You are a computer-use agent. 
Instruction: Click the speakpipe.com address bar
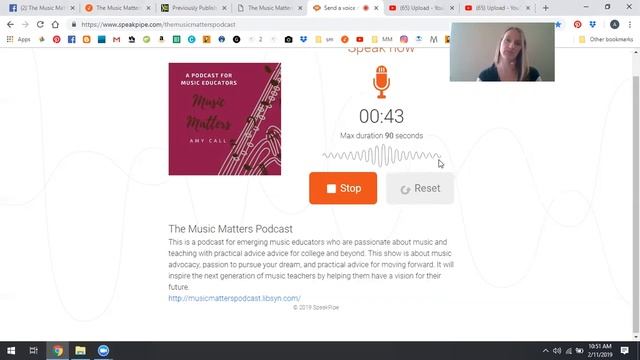pos(261,24)
